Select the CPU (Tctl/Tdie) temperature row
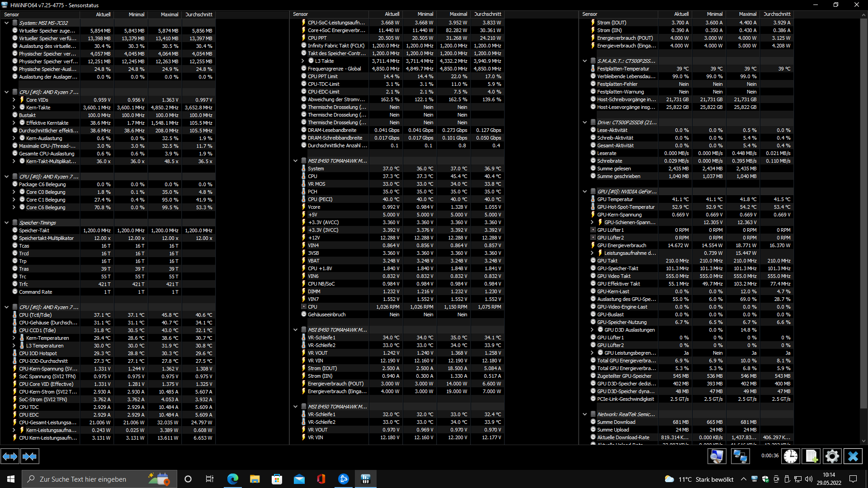This screenshot has width=868, height=488. (x=35, y=315)
